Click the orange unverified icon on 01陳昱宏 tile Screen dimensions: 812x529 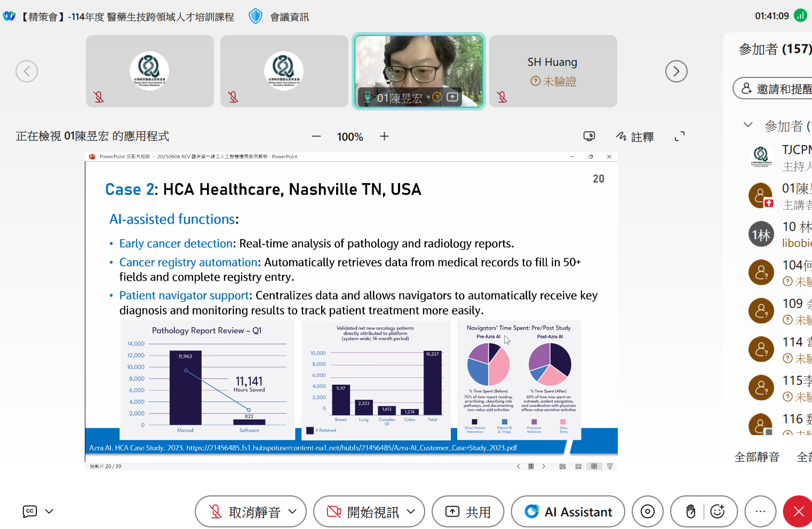[x=437, y=97]
